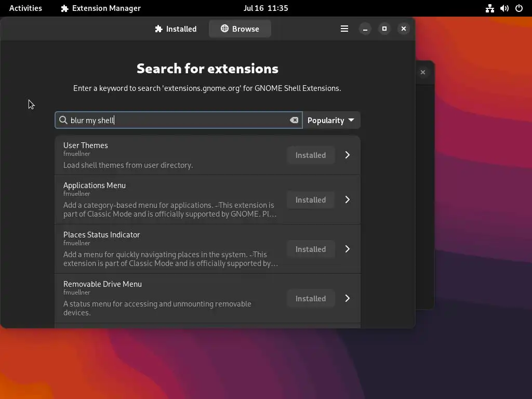532x399 pixels.
Task: Click the network status icon
Action: click(489, 8)
